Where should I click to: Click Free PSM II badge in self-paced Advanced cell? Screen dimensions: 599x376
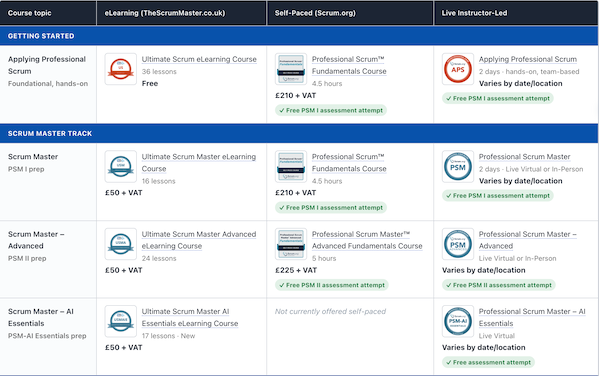tap(332, 285)
